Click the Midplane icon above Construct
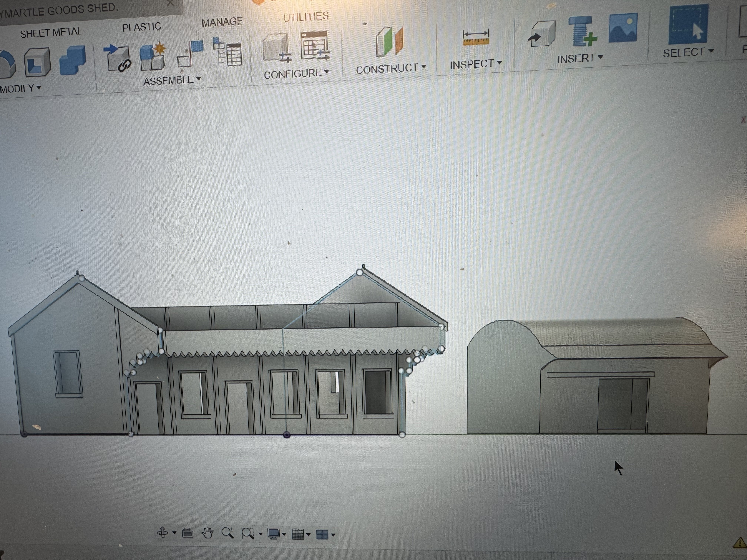747x560 pixels. click(389, 42)
